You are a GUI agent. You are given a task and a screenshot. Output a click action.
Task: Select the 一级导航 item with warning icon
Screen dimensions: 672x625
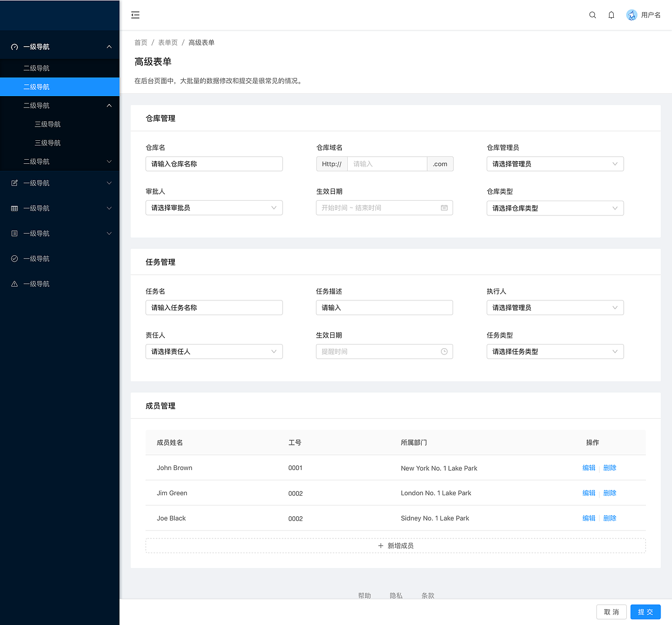click(x=60, y=284)
